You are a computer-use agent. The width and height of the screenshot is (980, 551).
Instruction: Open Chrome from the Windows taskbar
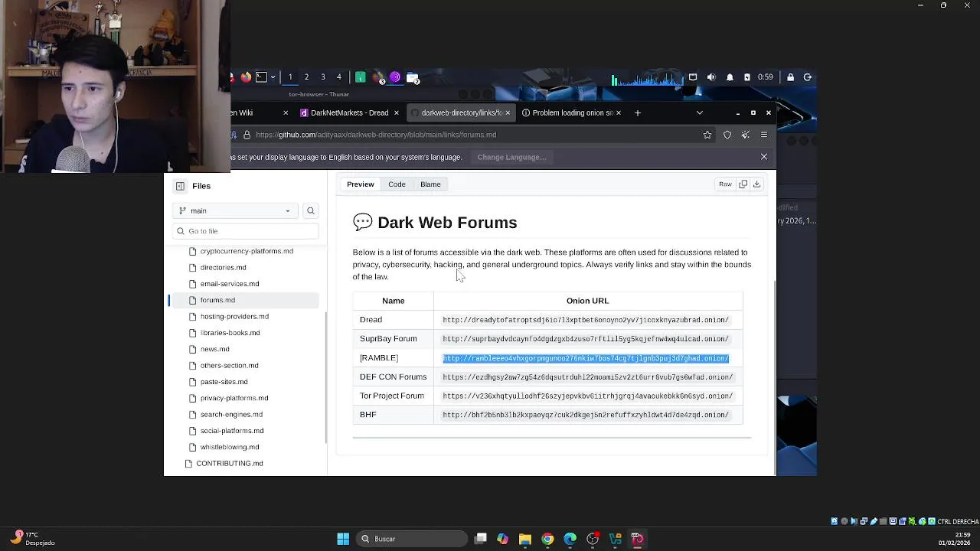pyautogui.click(x=547, y=539)
